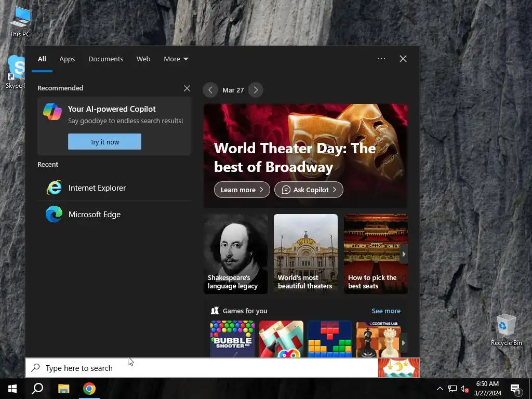532x399 pixels.
Task: Click the theater curtain icon in search box
Action: coord(398,368)
